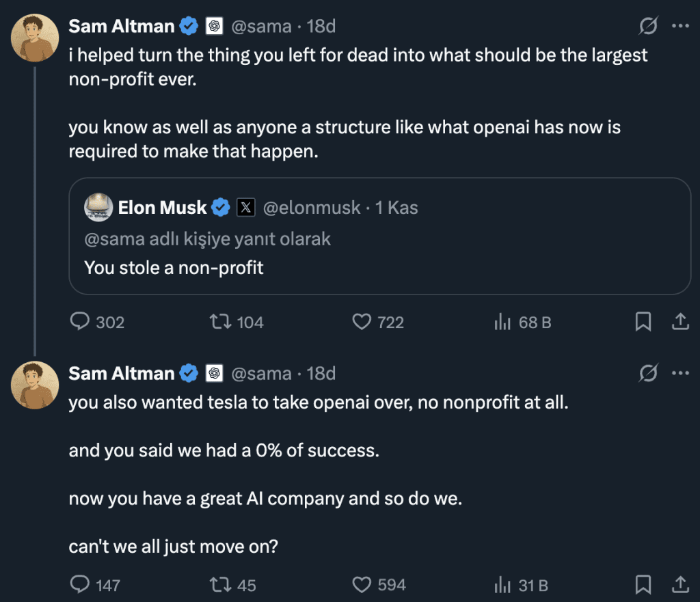
Task: Like the second tweet with 594 likes
Action: point(362,585)
